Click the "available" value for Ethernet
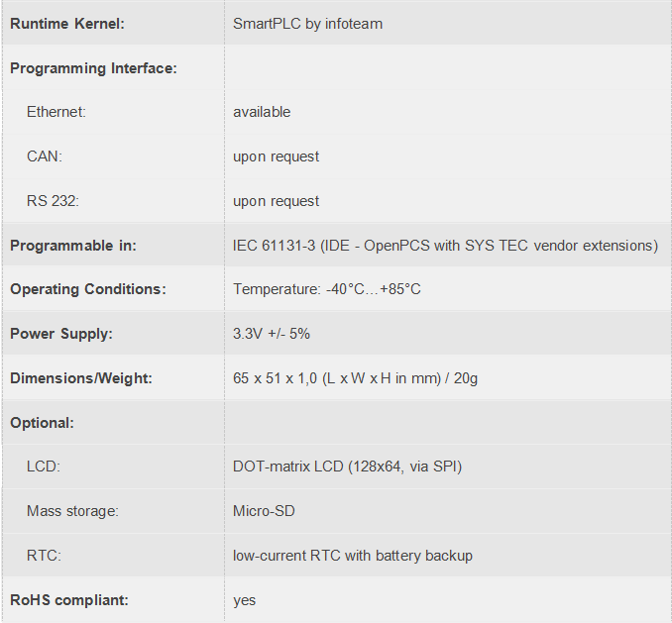This screenshot has height=623, width=672. pyautogui.click(x=262, y=112)
